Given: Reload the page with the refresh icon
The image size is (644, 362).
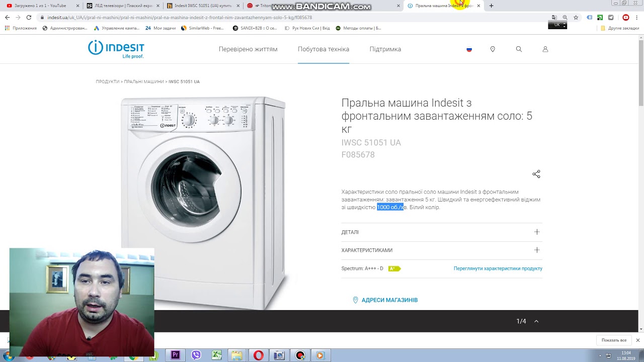Looking at the screenshot, I should click(x=29, y=17).
